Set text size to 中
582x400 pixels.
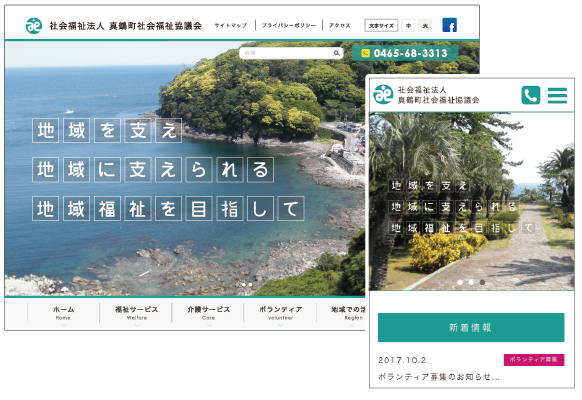[408, 26]
